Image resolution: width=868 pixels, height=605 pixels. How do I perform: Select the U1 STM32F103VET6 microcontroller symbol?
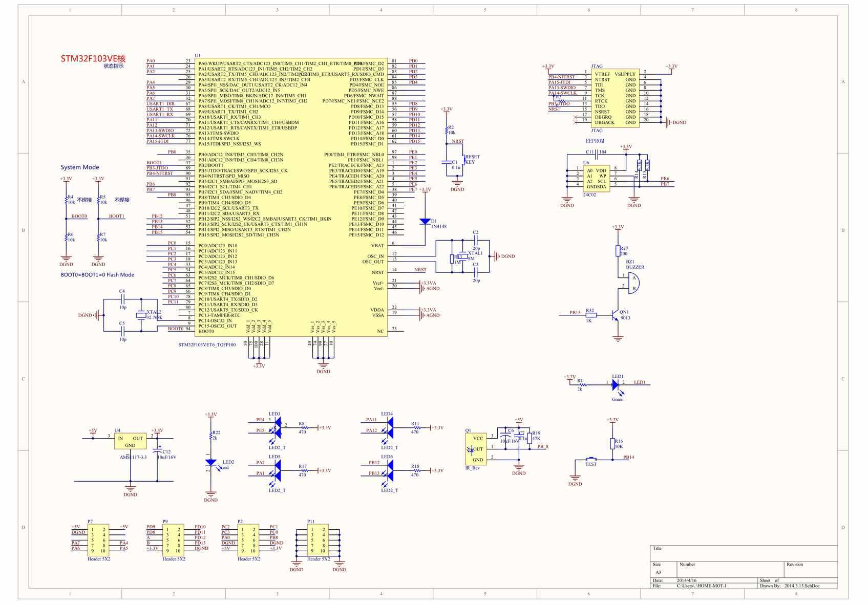click(x=291, y=197)
